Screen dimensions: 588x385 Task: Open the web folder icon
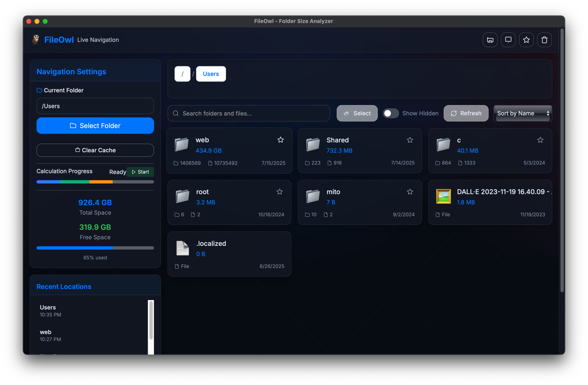coord(181,144)
